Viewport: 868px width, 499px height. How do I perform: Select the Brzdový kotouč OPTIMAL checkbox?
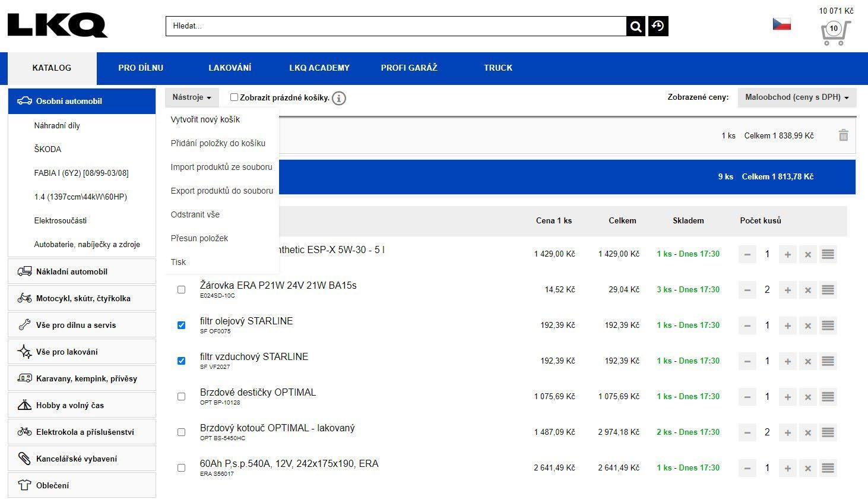pos(181,432)
